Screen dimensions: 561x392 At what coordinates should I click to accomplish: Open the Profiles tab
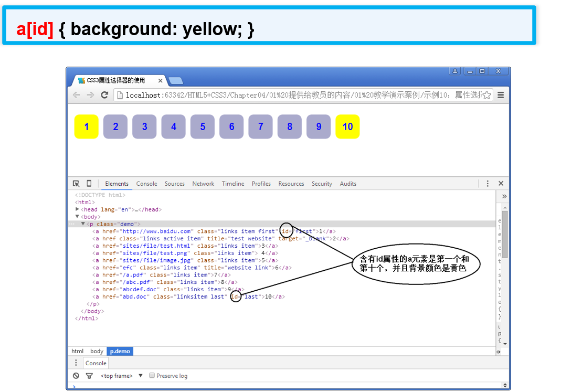261,184
